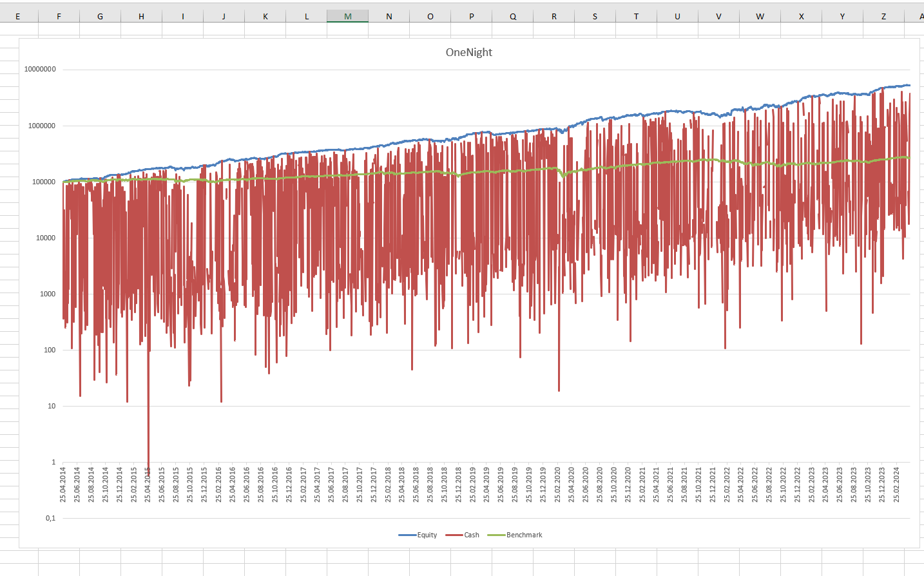Click the 25.04.2014 date axis label

(x=63, y=485)
